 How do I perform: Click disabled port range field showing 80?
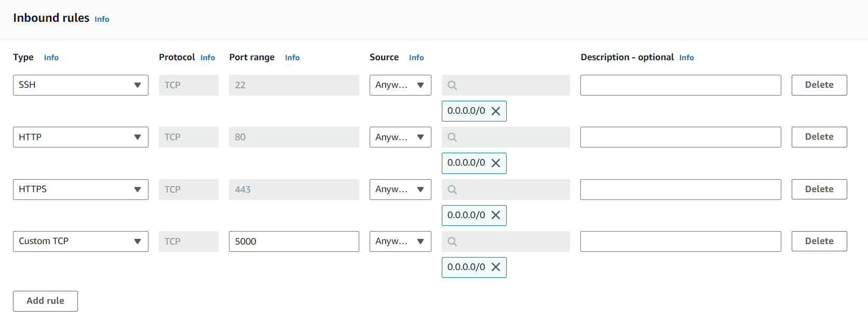294,137
